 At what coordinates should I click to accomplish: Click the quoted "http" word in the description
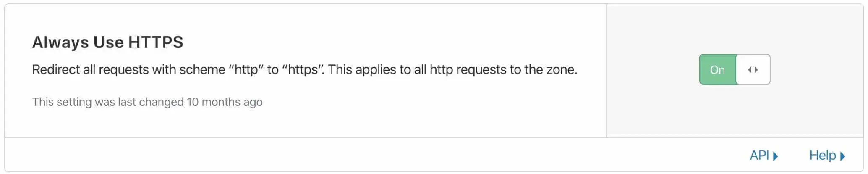click(x=246, y=69)
